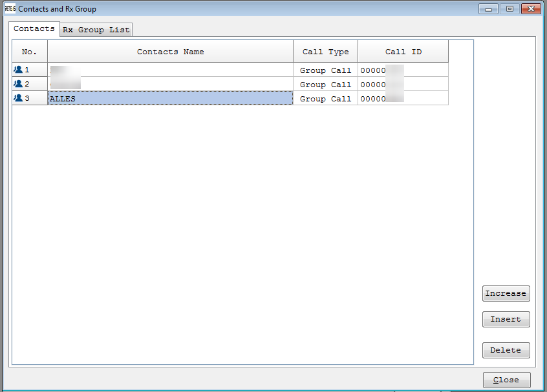The image size is (547, 392).
Task: Click the group contact icon in row 2
Action: tap(18, 84)
